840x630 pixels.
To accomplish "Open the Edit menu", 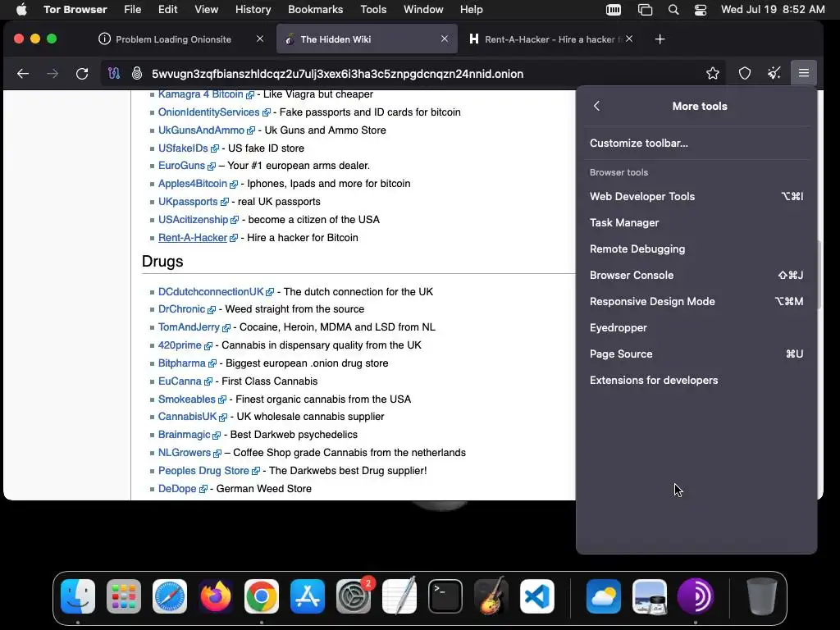I will (x=167, y=10).
